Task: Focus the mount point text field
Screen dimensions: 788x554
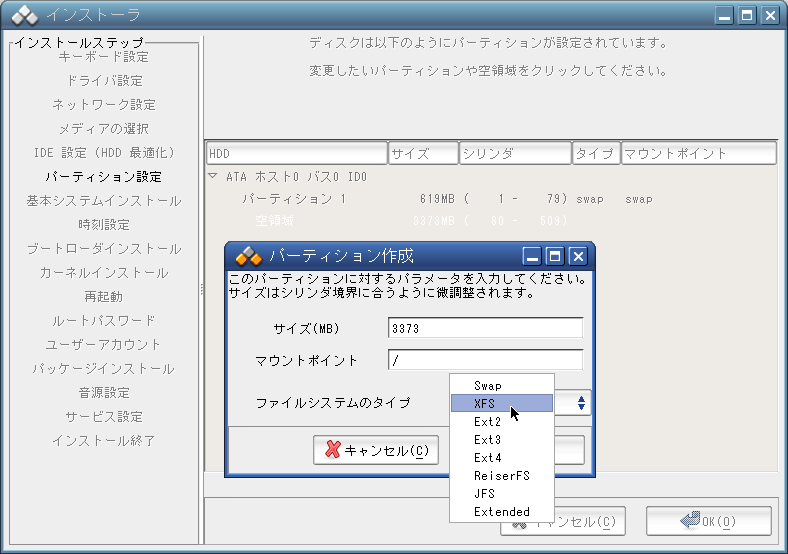Action: tap(484, 360)
